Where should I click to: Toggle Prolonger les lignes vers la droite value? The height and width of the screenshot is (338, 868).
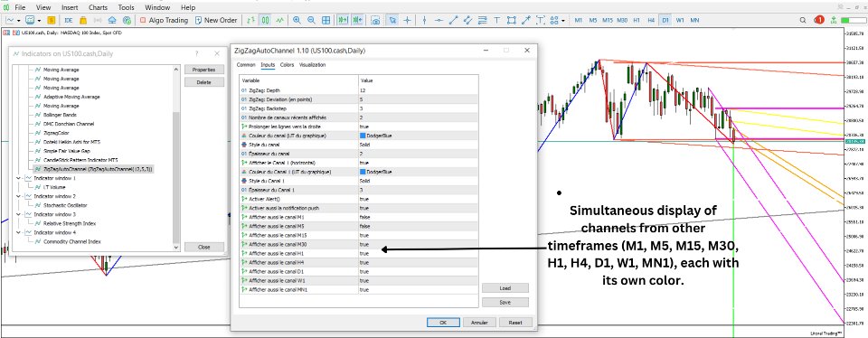tap(418, 127)
